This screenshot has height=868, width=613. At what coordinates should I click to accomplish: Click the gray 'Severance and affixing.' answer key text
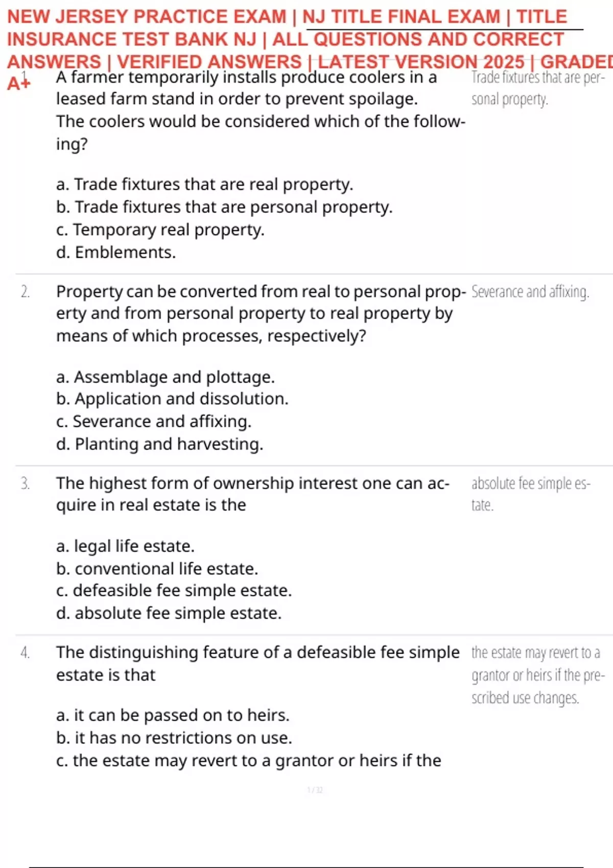(530, 292)
